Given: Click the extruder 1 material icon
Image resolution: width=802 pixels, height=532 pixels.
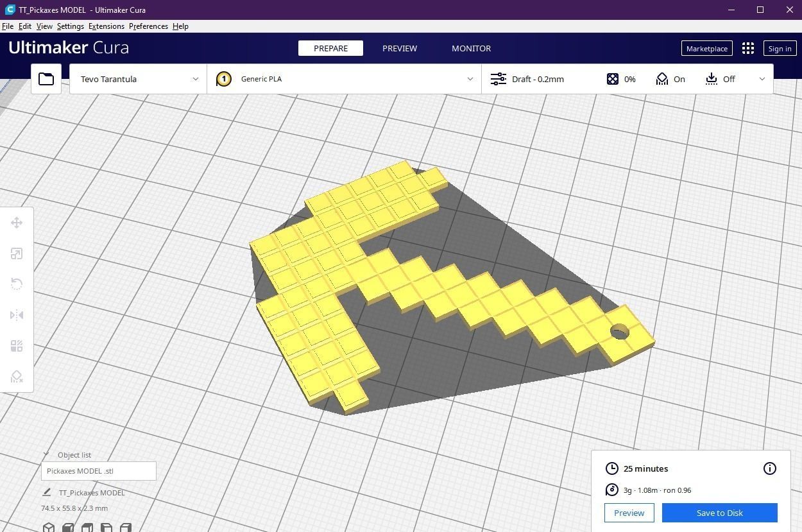Looking at the screenshot, I should tap(224, 79).
